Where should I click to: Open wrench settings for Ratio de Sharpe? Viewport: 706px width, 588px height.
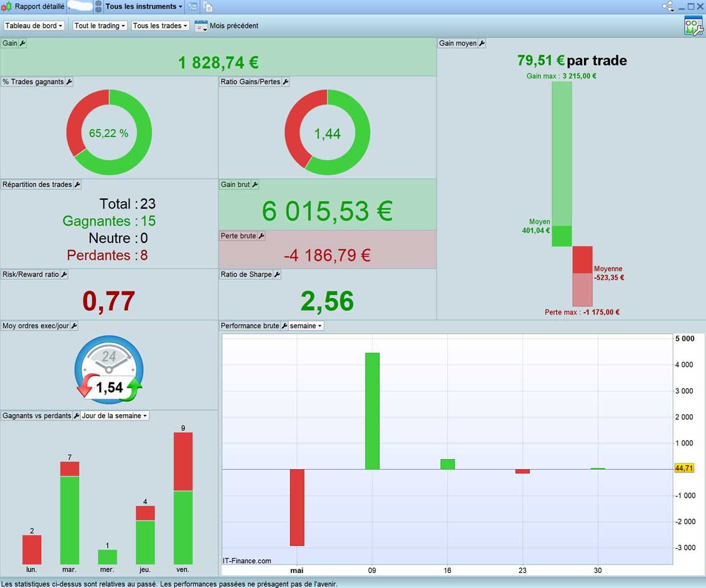click(x=277, y=275)
